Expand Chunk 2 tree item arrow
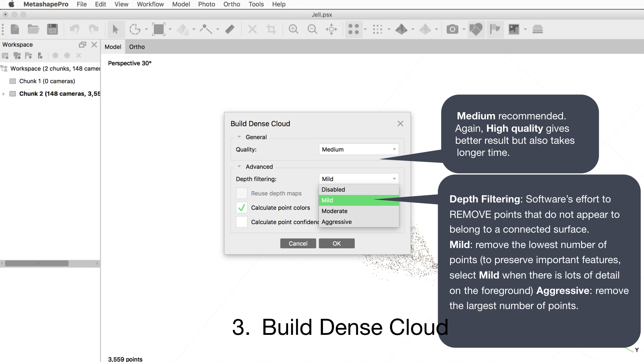Screen dimensions: 644x362 tap(3, 94)
